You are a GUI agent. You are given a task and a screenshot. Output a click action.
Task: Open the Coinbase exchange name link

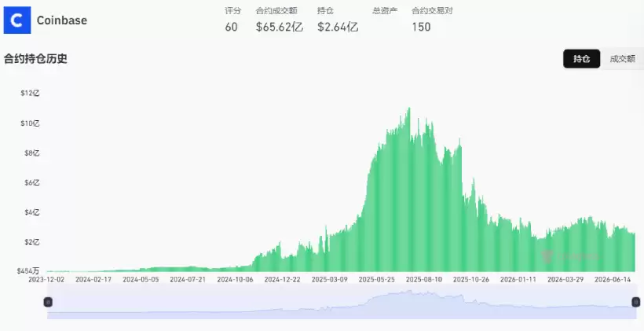pyautogui.click(x=62, y=20)
